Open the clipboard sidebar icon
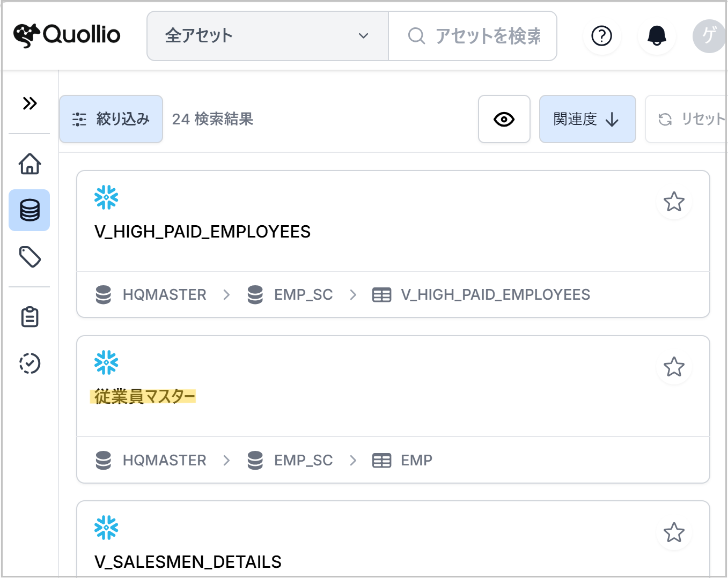This screenshot has width=728, height=578. point(30,317)
